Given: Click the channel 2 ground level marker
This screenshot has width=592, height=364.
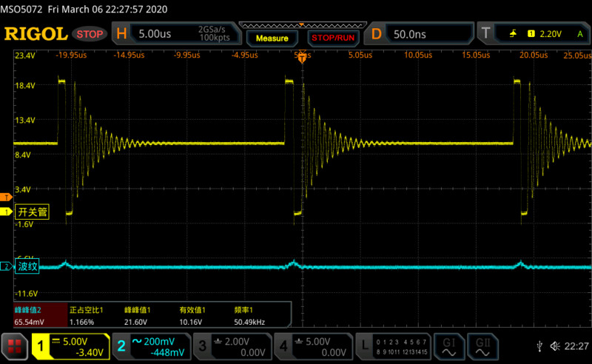Looking at the screenshot, I should 6,266.
